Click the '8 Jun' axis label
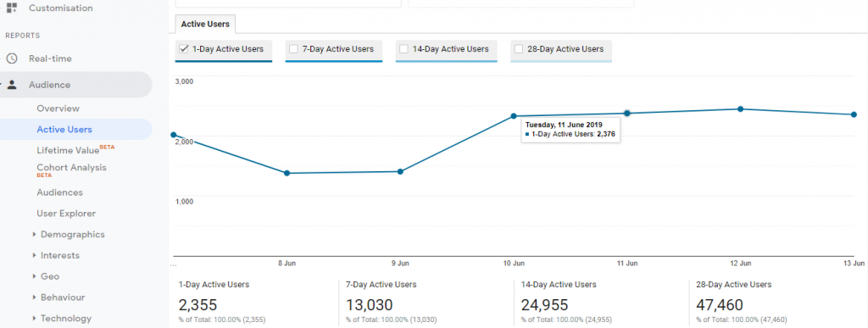 tap(287, 264)
